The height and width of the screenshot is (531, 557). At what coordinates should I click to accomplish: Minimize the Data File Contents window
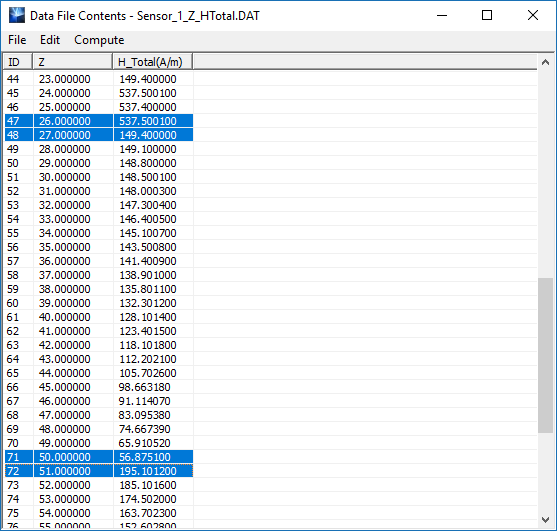(x=442, y=15)
